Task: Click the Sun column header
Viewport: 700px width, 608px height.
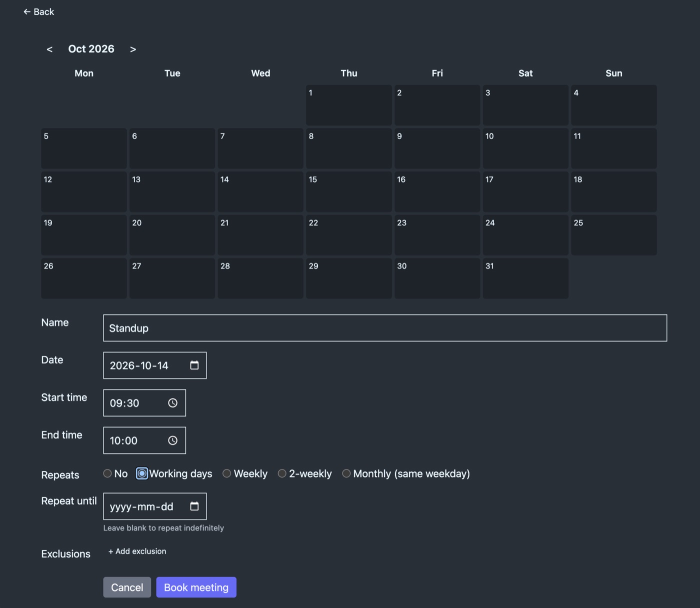Action: (614, 73)
